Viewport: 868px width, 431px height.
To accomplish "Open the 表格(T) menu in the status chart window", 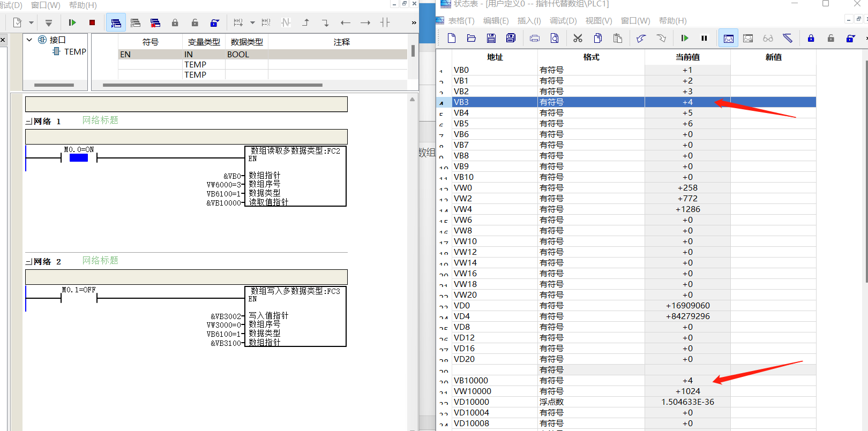I will pos(461,20).
